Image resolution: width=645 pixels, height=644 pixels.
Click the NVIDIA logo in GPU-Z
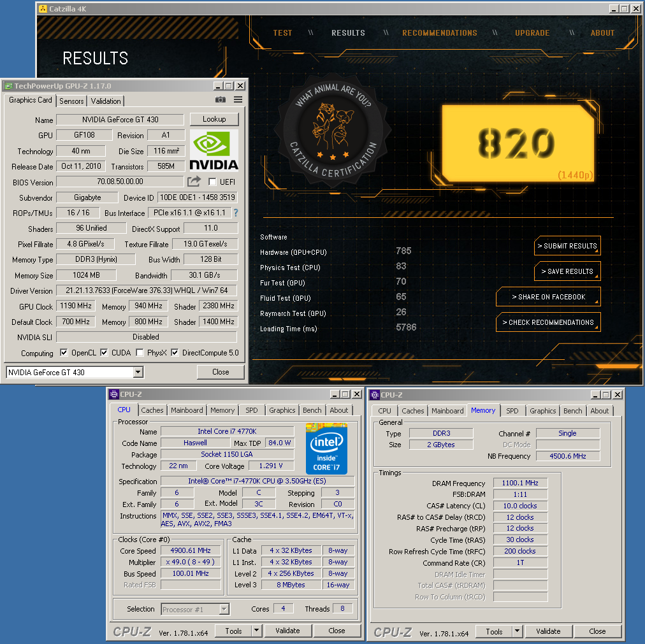pyautogui.click(x=214, y=150)
